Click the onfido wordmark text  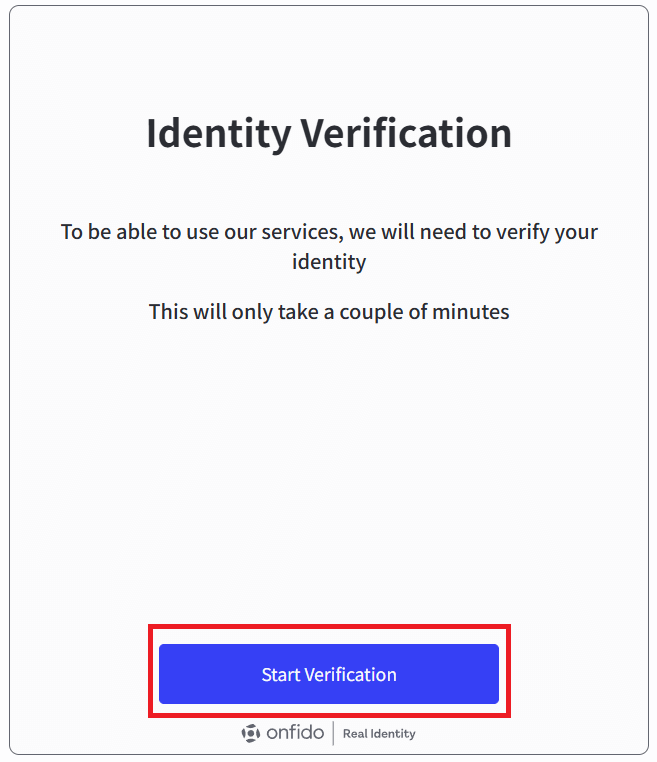(x=295, y=732)
